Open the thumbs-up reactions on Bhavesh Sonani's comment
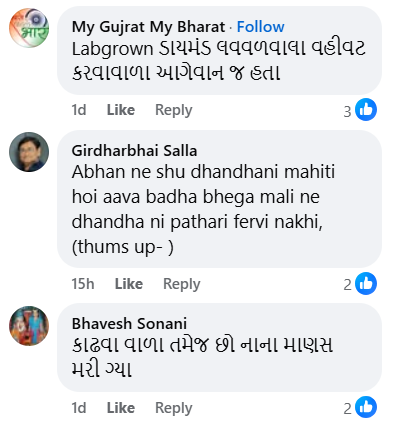This screenshot has width=398, height=427. [x=360, y=407]
